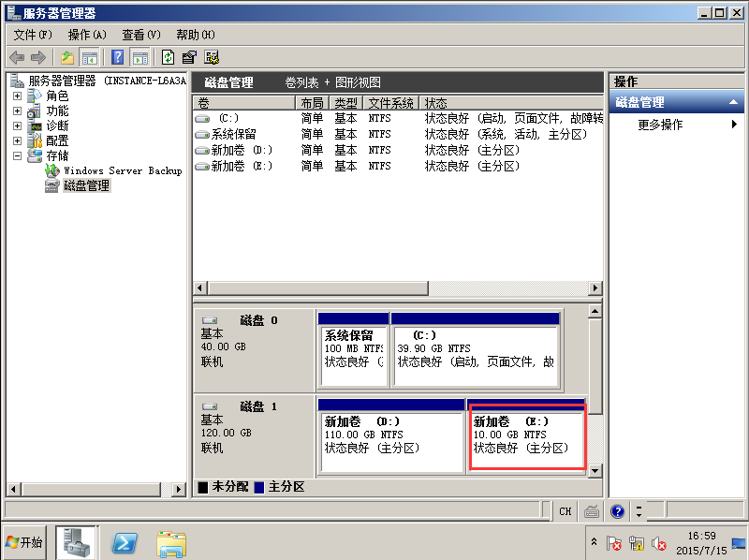Open the 查看(V) menu
This screenshot has height=560, width=749.
coord(141,35)
